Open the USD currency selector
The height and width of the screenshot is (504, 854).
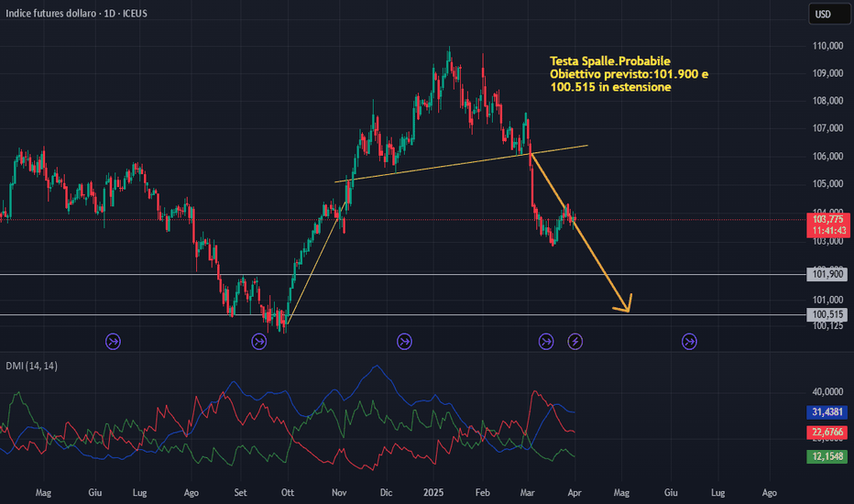(x=829, y=14)
